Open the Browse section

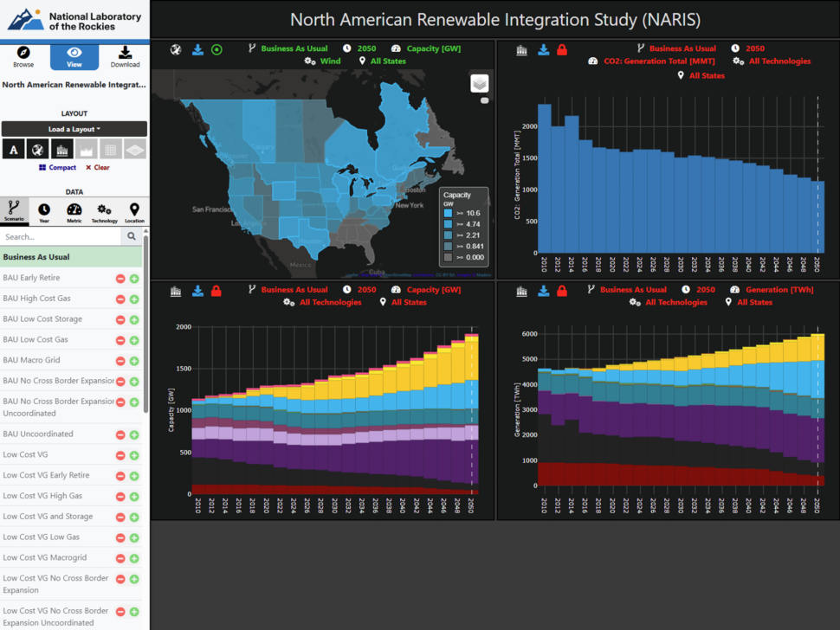(23, 57)
